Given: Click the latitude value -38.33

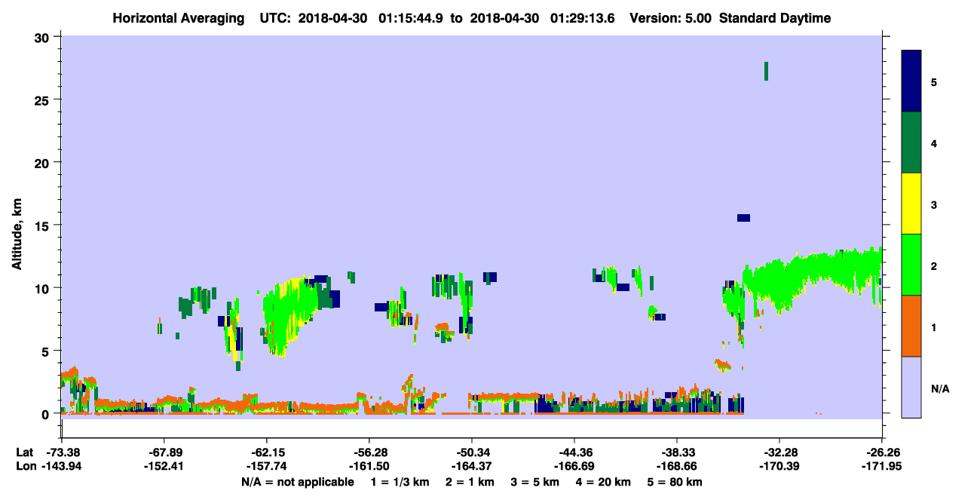Looking at the screenshot, I should coord(677,452).
